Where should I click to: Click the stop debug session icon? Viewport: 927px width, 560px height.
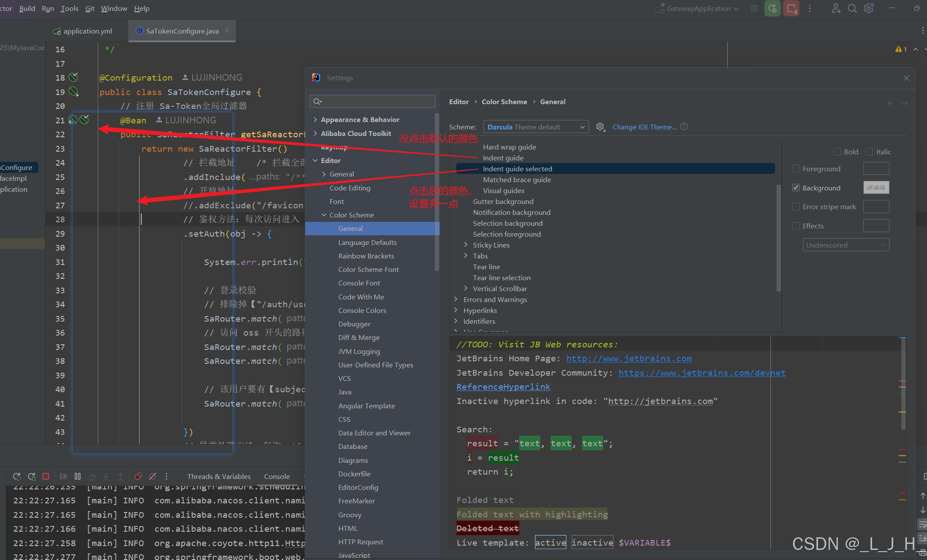pyautogui.click(x=46, y=476)
